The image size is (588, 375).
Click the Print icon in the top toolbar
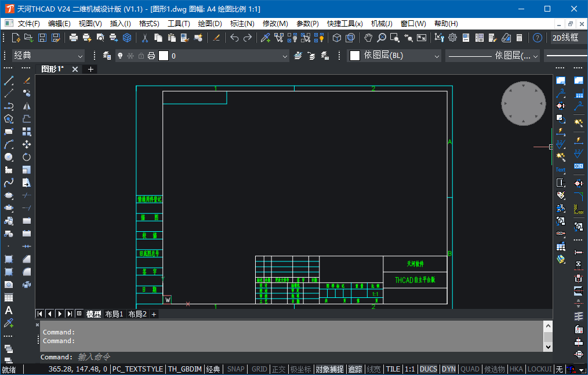point(74,38)
